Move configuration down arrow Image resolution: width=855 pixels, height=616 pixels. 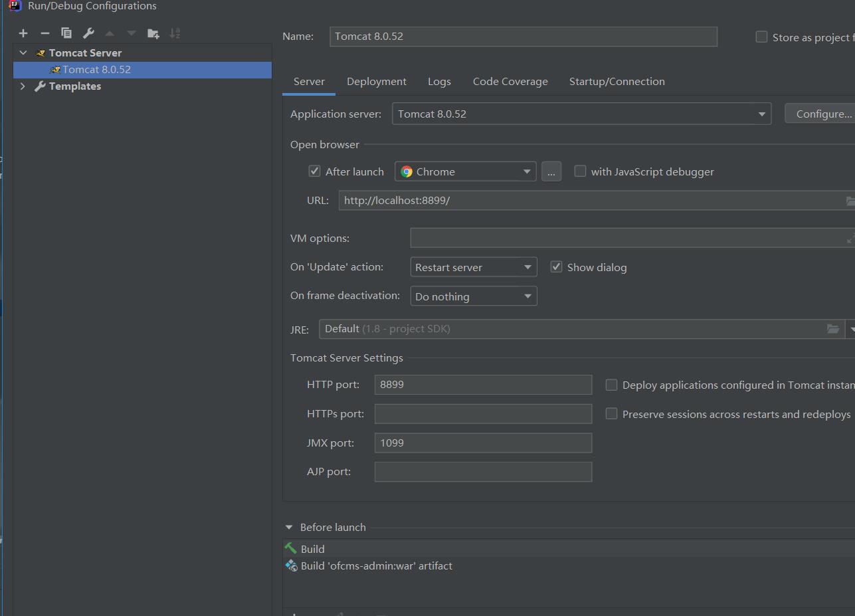click(x=132, y=33)
